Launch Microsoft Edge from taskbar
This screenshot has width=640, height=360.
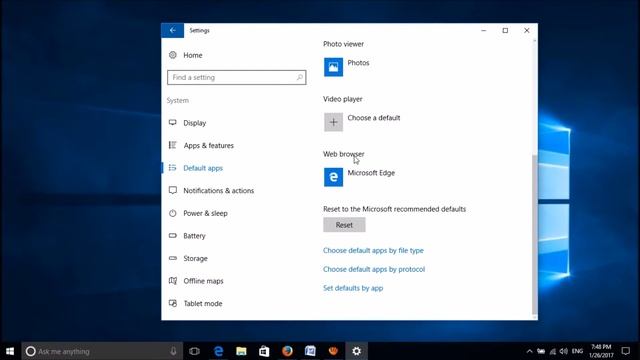point(219,351)
